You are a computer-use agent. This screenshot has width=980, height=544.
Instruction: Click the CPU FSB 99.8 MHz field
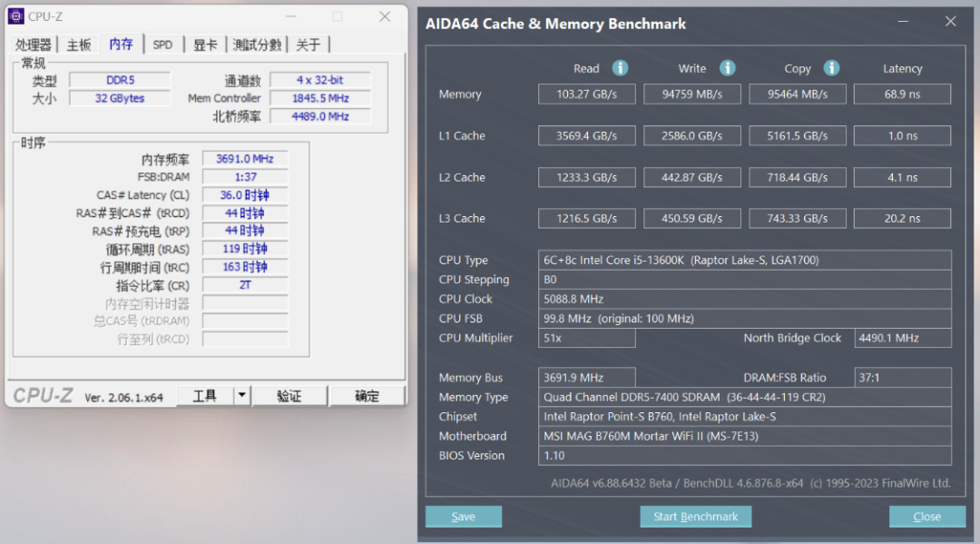744,318
